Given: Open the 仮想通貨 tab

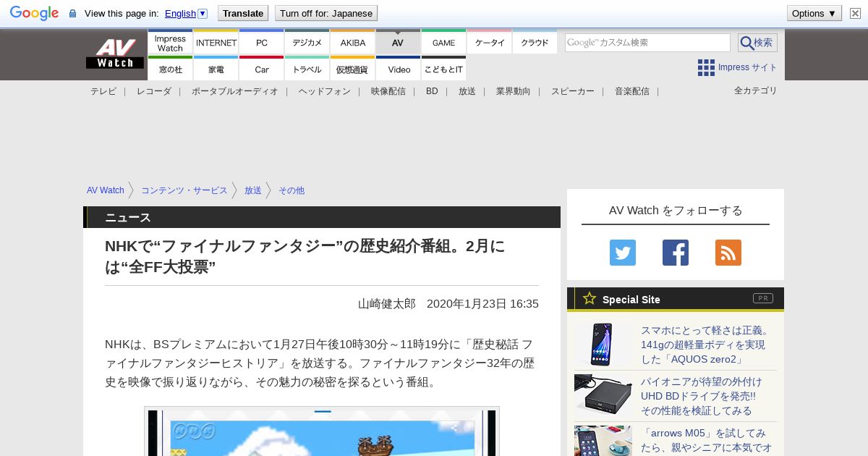Looking at the screenshot, I should (352, 69).
